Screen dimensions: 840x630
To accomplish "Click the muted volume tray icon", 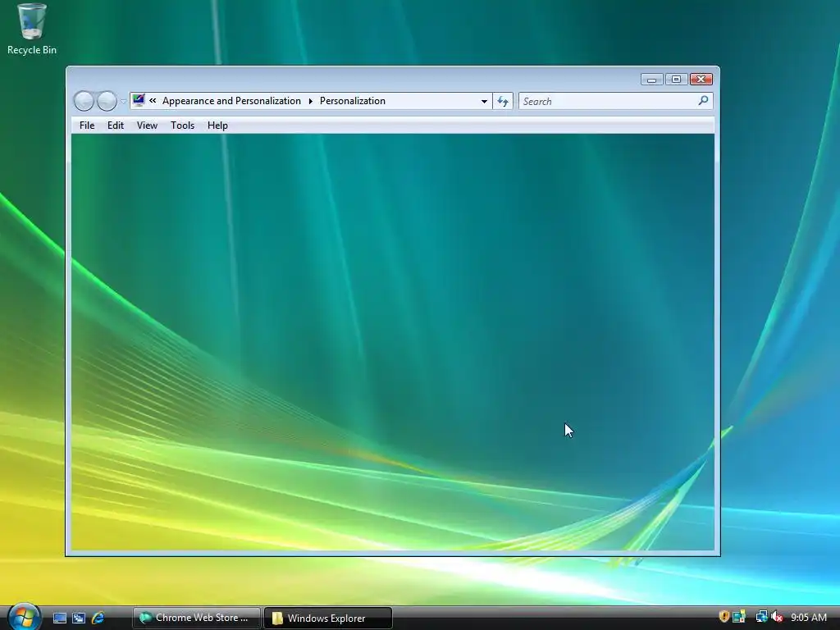I will point(777,617).
